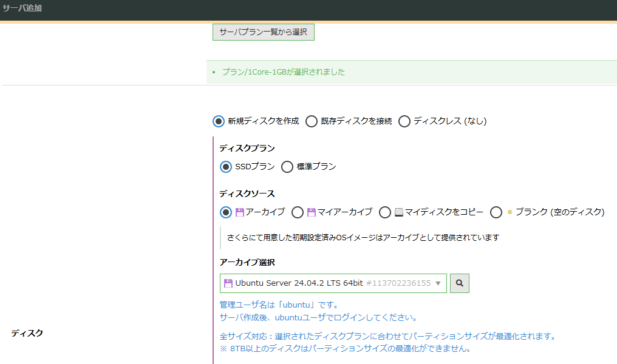Click the サーバ追加 title text
This screenshot has width=617, height=364.
coord(22,8)
